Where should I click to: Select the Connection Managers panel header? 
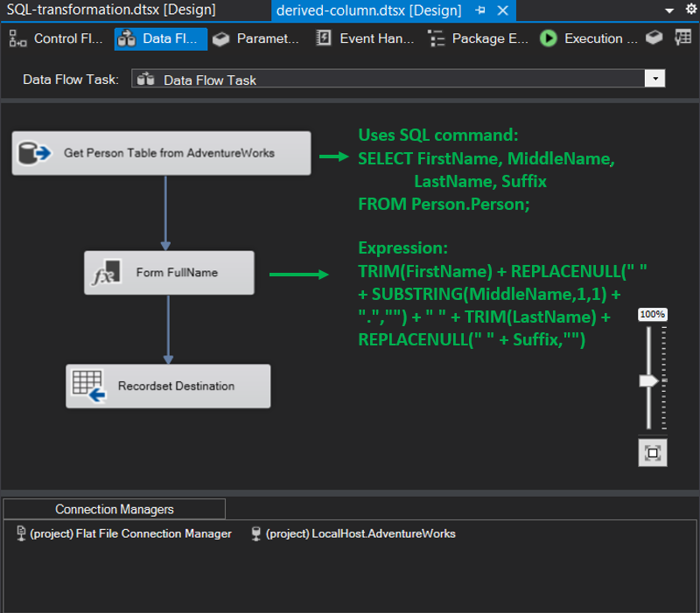[115, 509]
